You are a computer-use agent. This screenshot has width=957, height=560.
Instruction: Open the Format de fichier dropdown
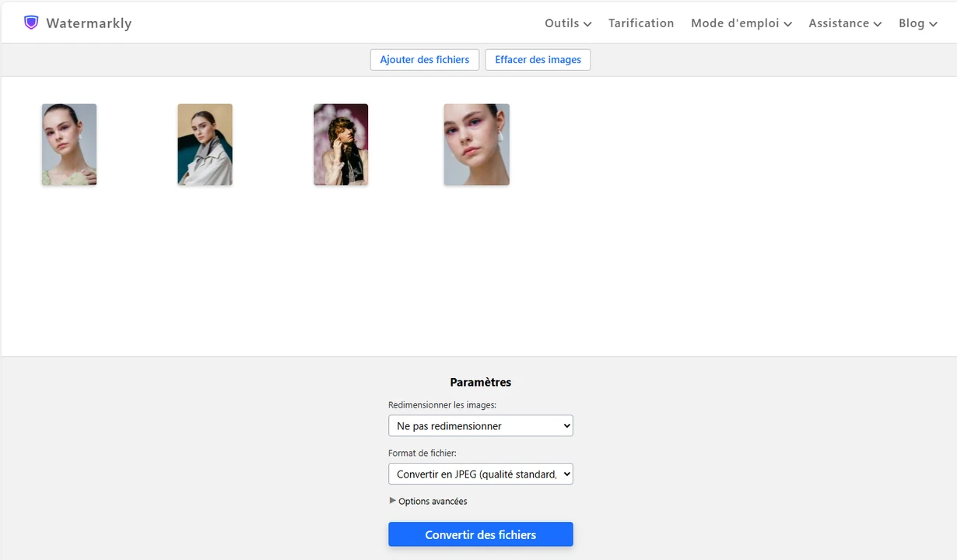[480, 474]
